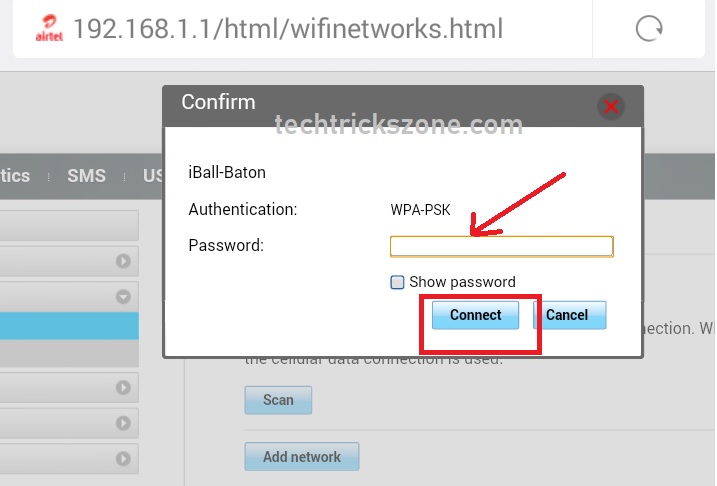Expand the bottom-most sidebar section arrow
The width and height of the screenshot is (717, 486).
124,459
